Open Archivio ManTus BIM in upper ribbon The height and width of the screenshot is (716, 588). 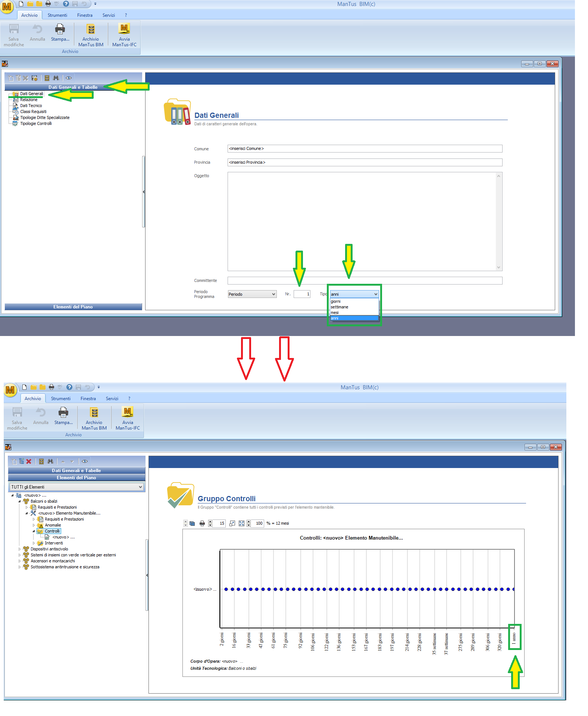tap(91, 35)
